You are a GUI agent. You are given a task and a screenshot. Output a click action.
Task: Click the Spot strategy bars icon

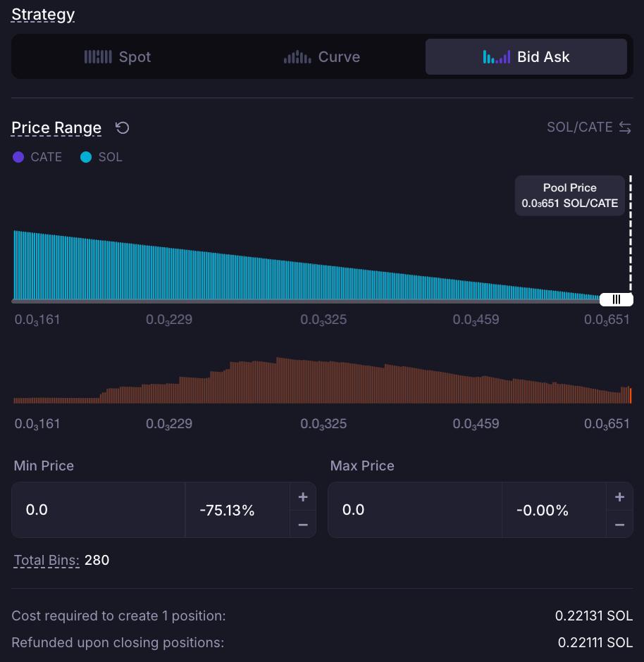[98, 56]
